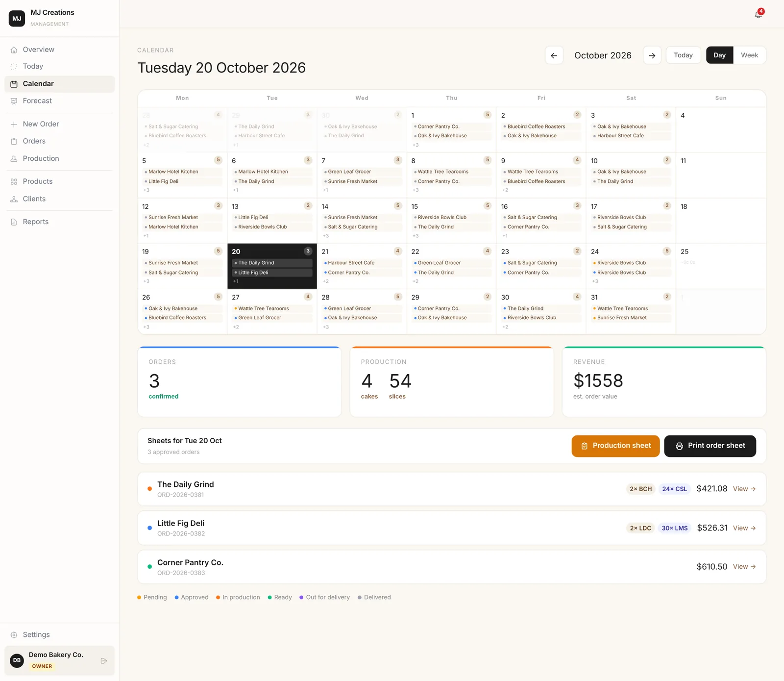Click '+3' more orders on October 26
This screenshot has height=681, width=784.
pos(147,327)
